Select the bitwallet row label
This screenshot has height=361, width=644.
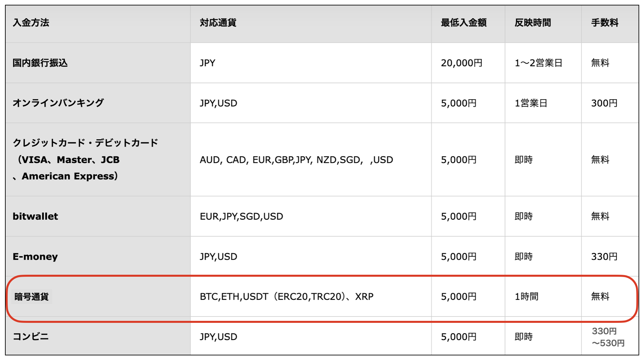[x=35, y=216]
